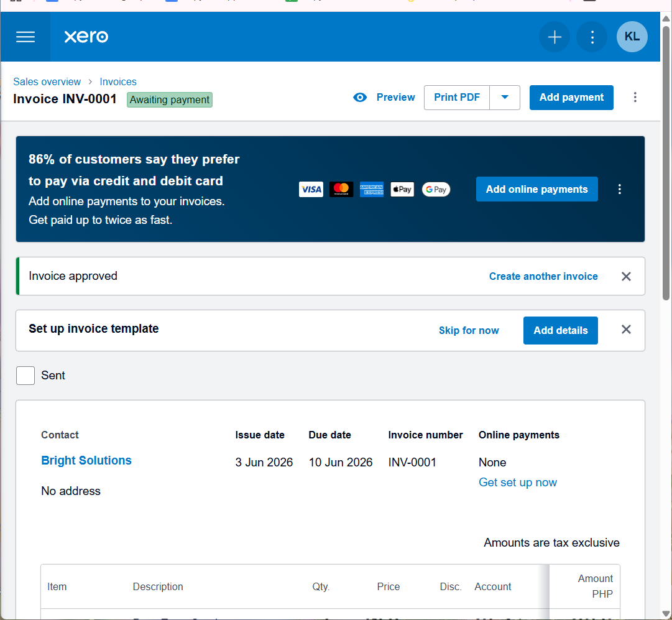Open the Bright Solutions contact link
The image size is (672, 620).
coord(86,461)
